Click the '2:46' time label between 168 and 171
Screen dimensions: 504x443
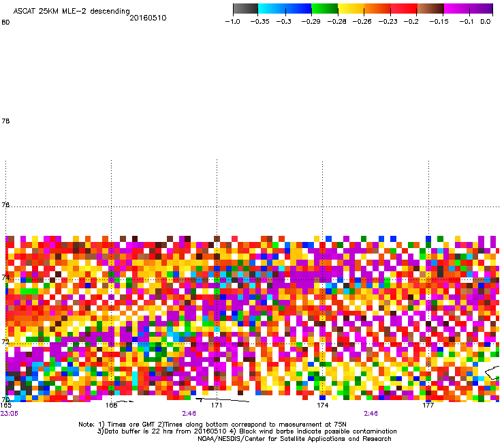(189, 414)
